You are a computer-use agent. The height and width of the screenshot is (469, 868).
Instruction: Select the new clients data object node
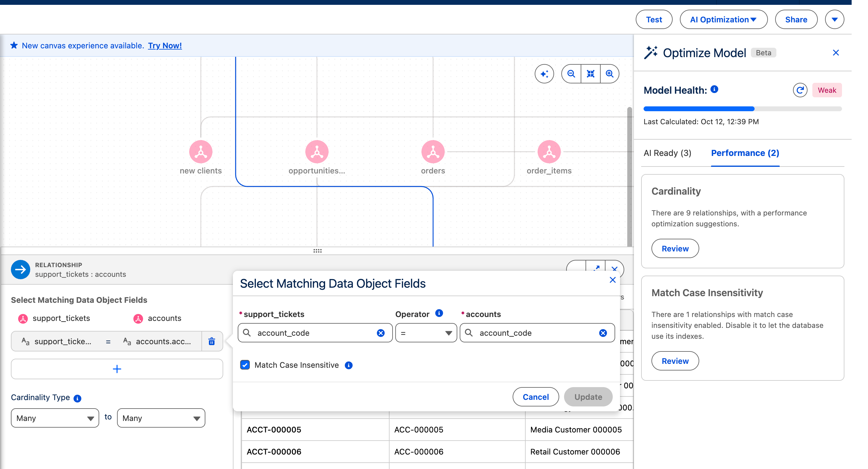pos(201,151)
